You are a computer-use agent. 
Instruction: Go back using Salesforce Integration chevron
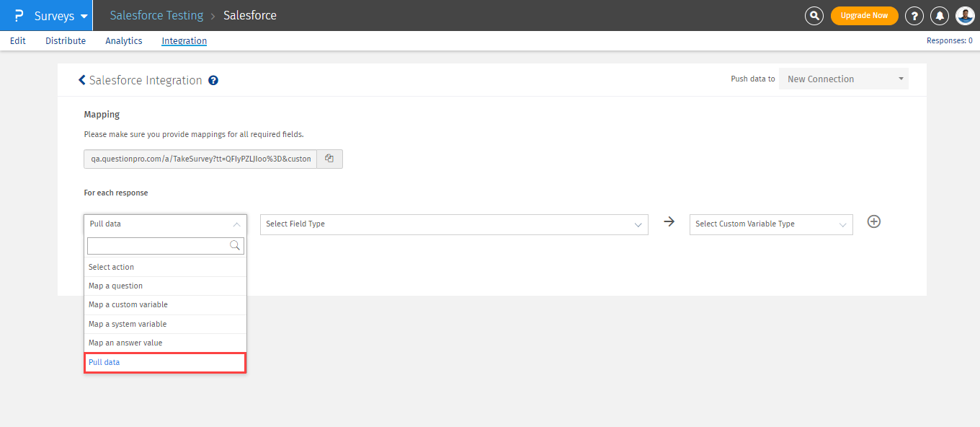[x=82, y=80]
